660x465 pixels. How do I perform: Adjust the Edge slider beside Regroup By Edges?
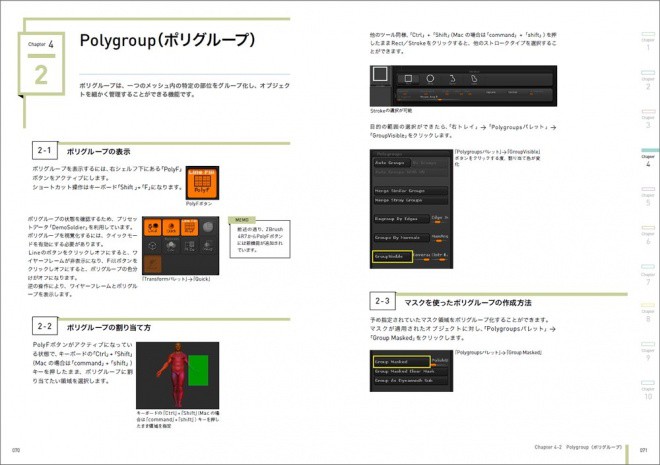pyautogui.click(x=440, y=219)
